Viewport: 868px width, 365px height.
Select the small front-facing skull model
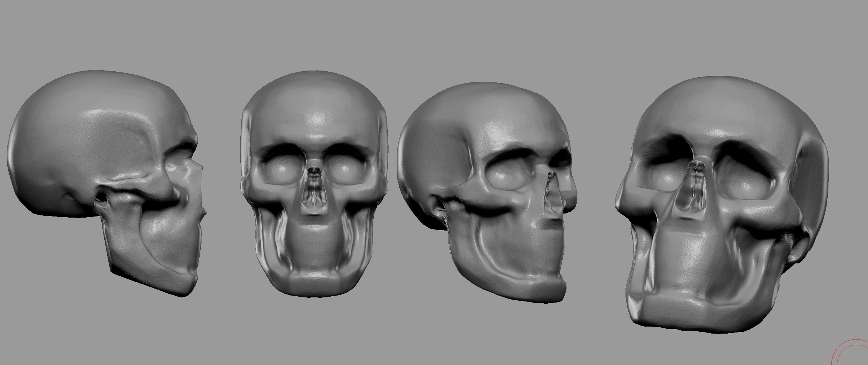point(314,184)
